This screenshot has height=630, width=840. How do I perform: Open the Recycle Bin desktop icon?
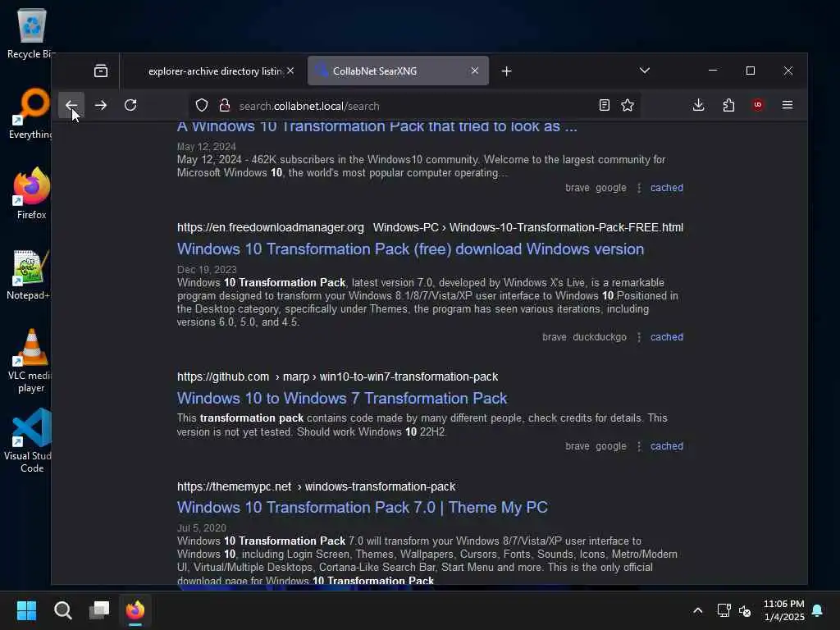click(x=32, y=33)
